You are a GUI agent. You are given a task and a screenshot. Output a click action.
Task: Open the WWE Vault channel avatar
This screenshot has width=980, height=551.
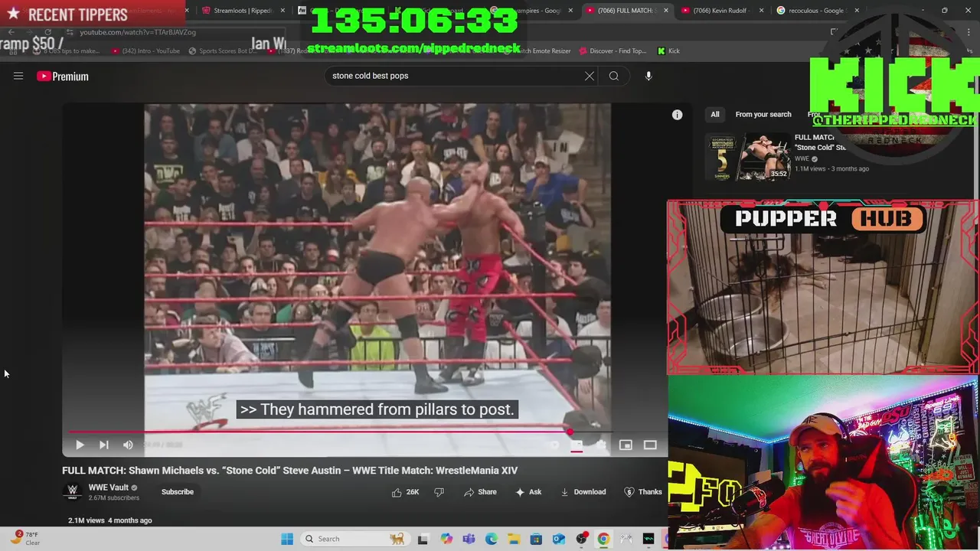point(73,491)
